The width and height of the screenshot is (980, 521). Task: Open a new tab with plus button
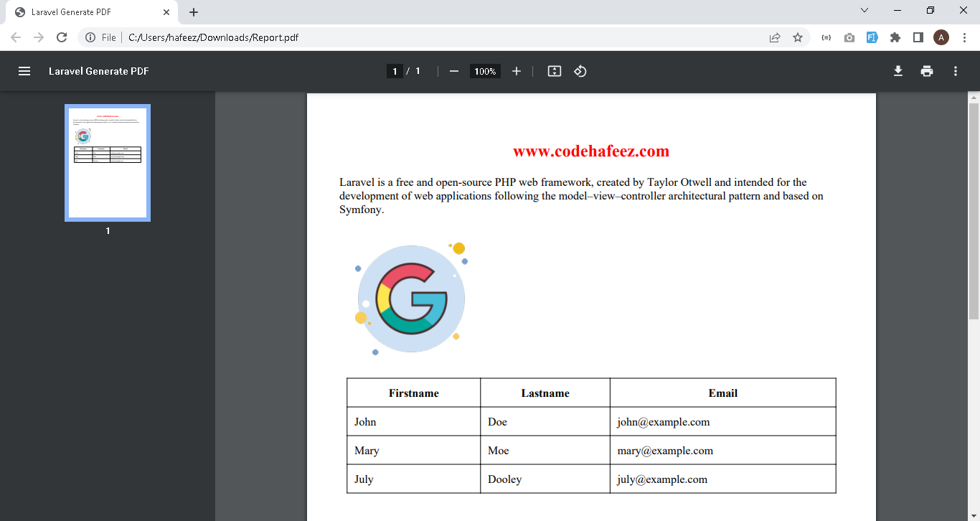tap(194, 12)
